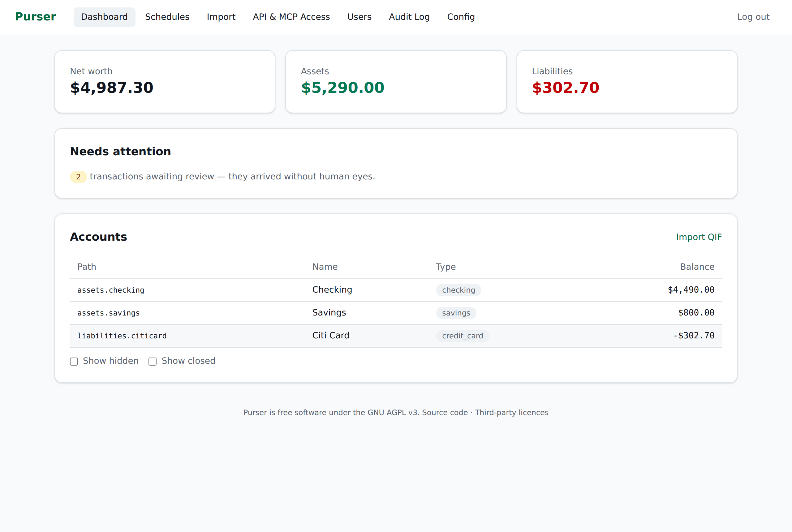Click the Assets total $5,290.00
The width and height of the screenshot is (792, 532).
[x=342, y=88]
